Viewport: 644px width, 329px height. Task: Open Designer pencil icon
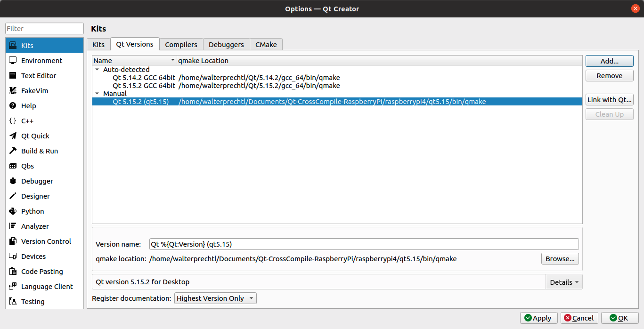point(13,196)
